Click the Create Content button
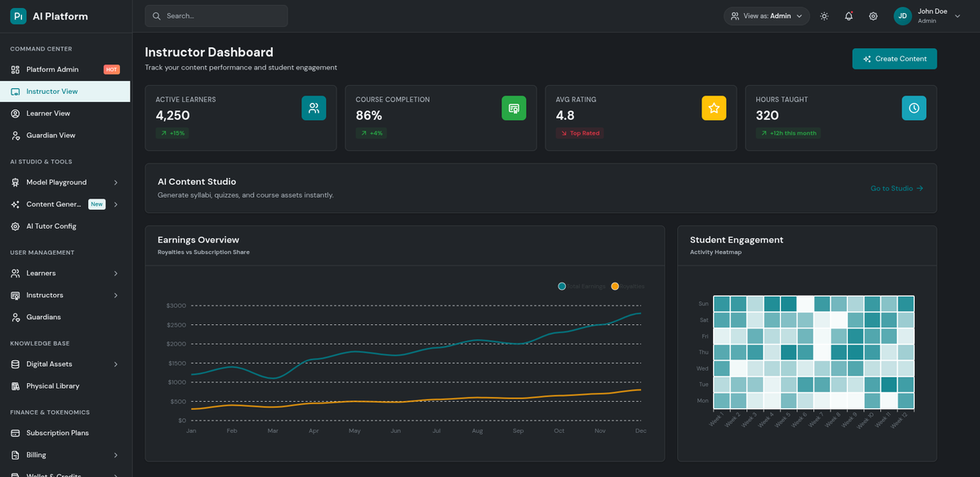Viewport: 980px width, 477px height. [894, 59]
